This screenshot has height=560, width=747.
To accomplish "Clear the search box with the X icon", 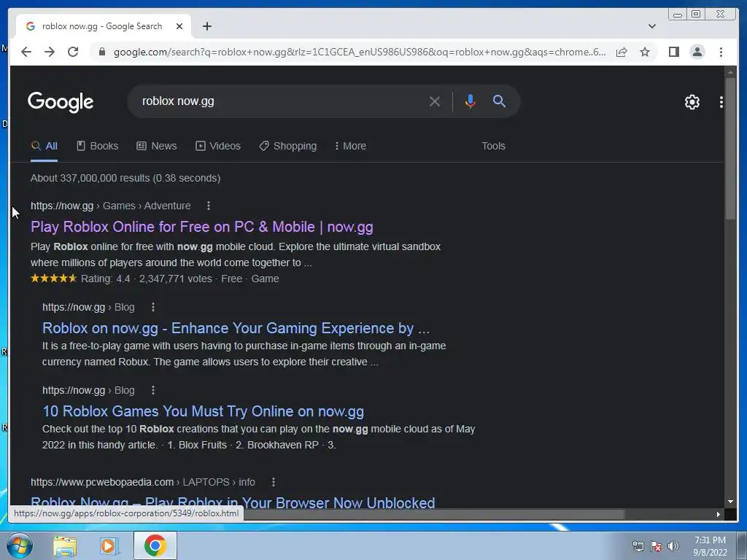I will (435, 101).
